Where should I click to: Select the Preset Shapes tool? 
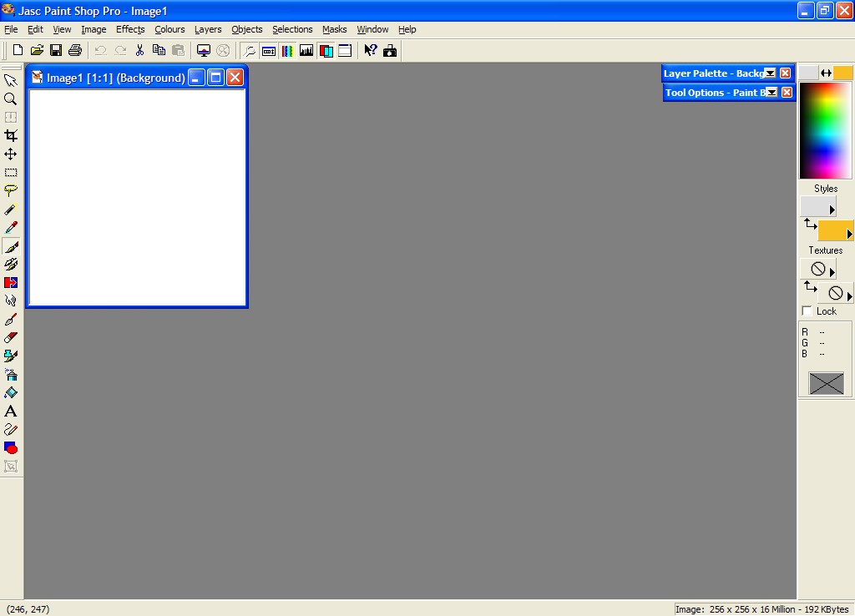tap(10, 448)
